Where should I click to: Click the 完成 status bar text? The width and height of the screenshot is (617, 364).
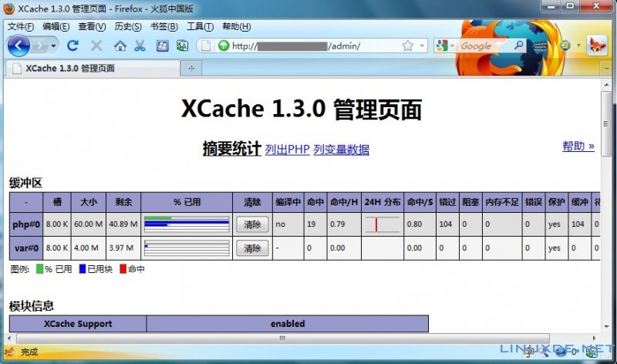coord(29,352)
